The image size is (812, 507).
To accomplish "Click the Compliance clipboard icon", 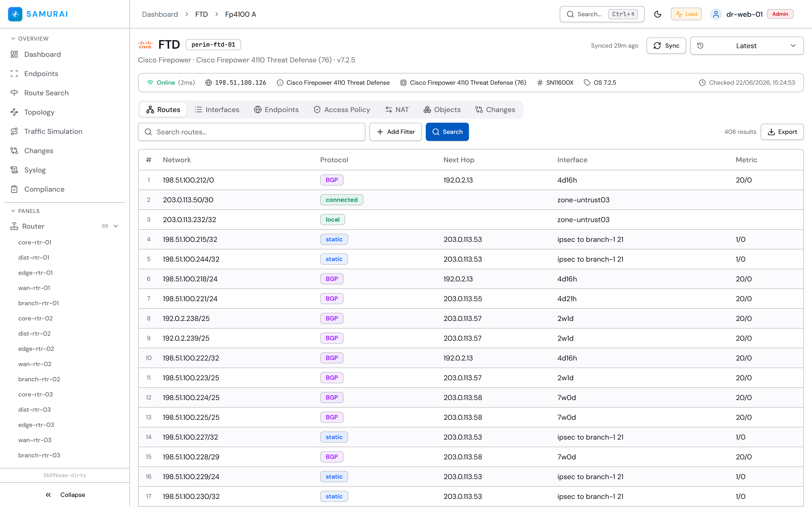I will coord(14,189).
